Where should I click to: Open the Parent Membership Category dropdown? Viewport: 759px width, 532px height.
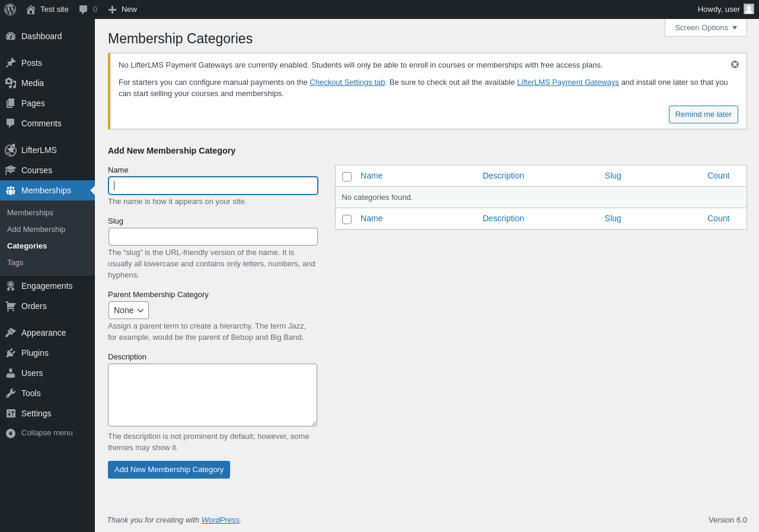(x=129, y=310)
